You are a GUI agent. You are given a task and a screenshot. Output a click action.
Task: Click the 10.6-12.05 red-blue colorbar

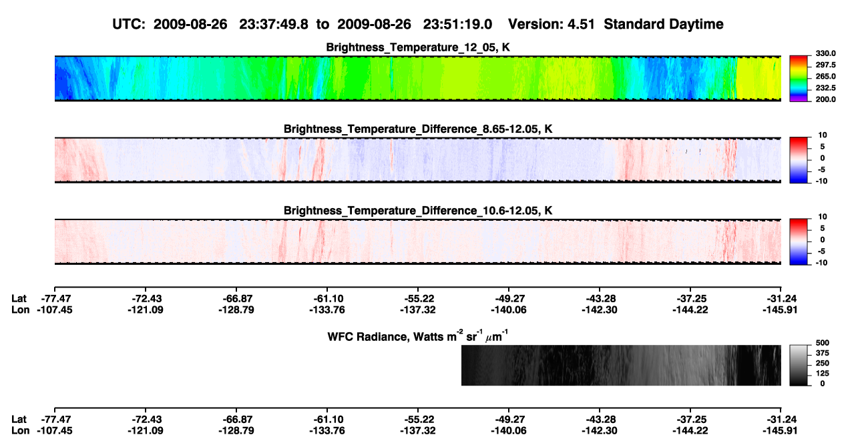click(799, 242)
